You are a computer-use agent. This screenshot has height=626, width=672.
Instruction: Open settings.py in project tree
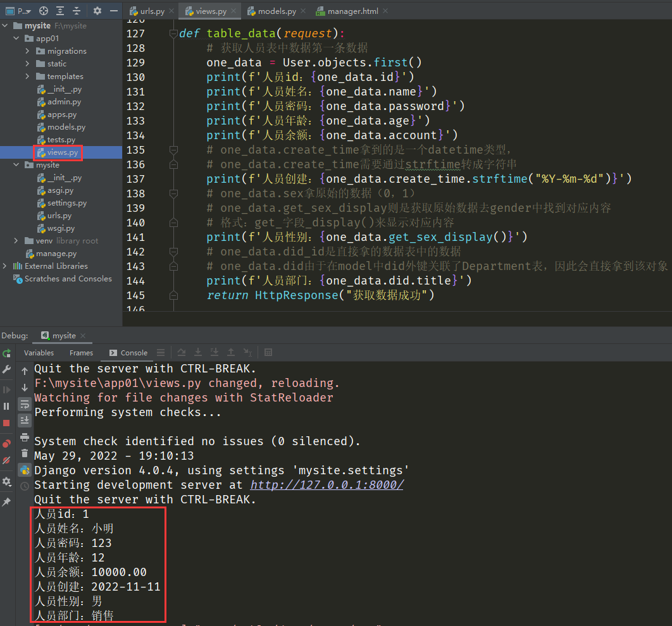[66, 203]
